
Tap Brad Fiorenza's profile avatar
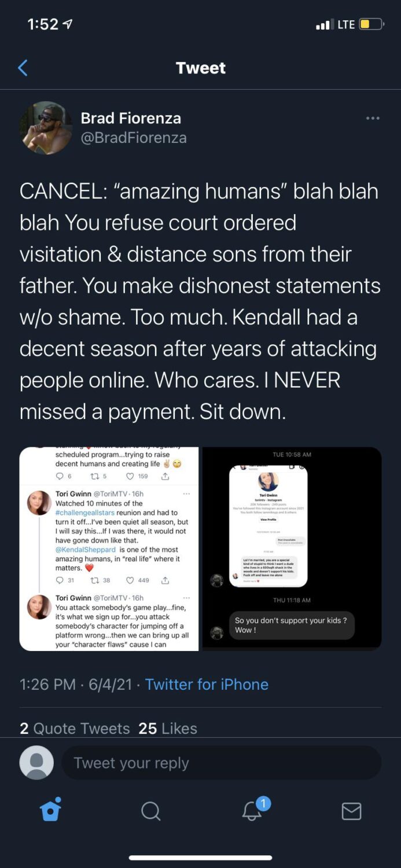[46, 128]
